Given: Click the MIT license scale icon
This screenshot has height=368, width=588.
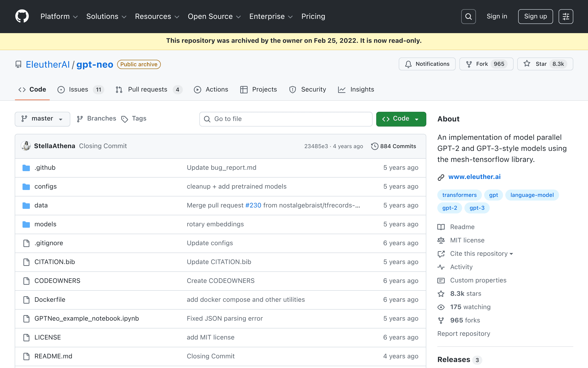Looking at the screenshot, I should (441, 241).
